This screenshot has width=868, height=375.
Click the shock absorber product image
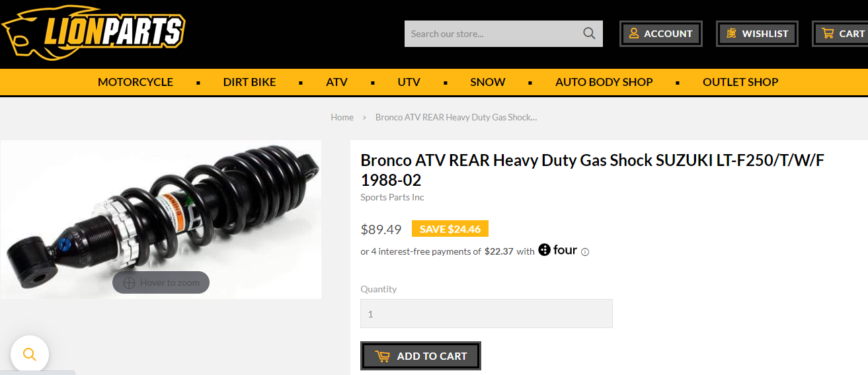(x=161, y=220)
